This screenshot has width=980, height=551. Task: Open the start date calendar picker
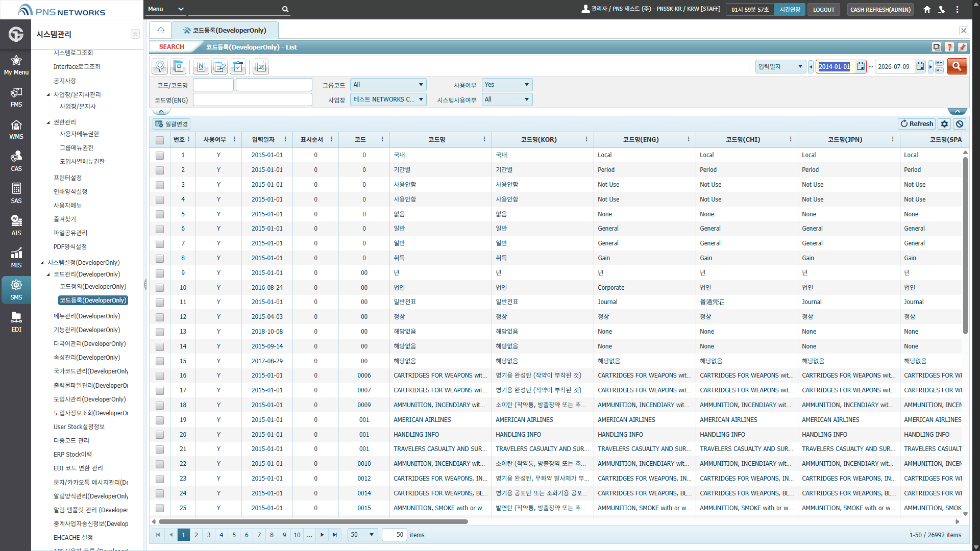pos(861,66)
